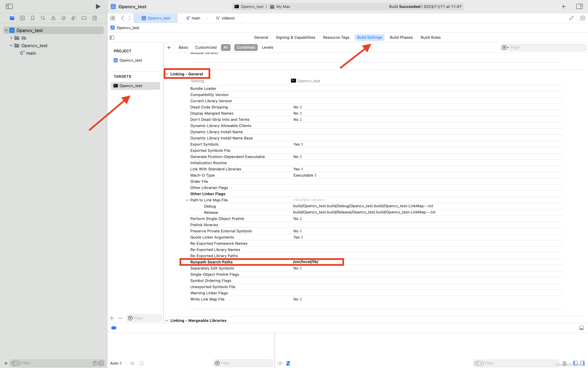This screenshot has width=588, height=368.
Task: Change the Export Symbols value
Action: pyautogui.click(x=298, y=144)
